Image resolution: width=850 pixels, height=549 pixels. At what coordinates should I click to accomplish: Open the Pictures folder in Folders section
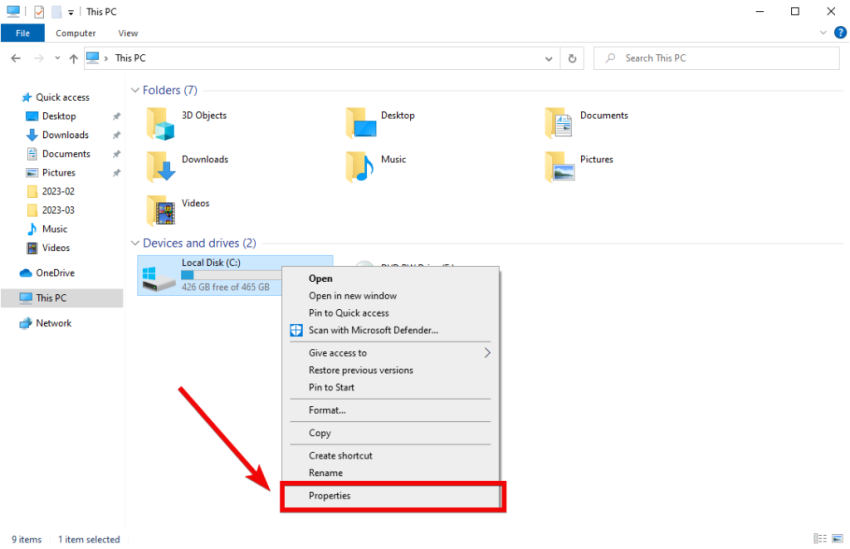[x=560, y=166]
